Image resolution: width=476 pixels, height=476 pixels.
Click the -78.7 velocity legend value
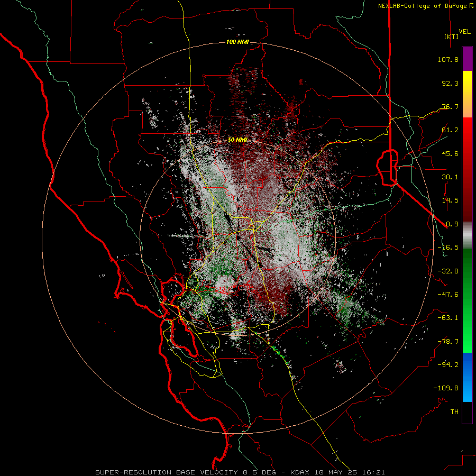(x=448, y=342)
